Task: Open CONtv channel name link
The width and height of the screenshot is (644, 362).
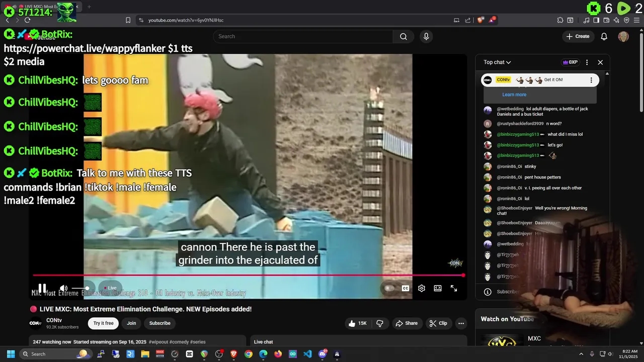Action: click(x=54, y=320)
